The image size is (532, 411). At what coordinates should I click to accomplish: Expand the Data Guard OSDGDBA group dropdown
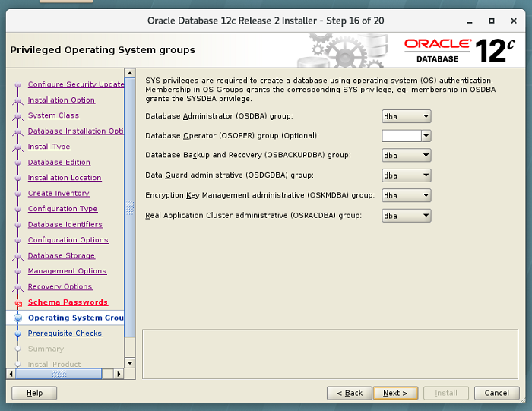(x=407, y=175)
